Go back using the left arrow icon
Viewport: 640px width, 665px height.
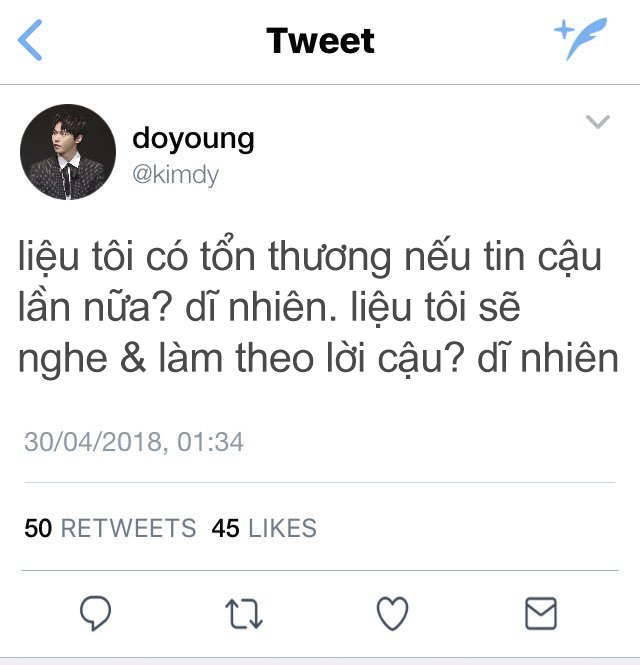pyautogui.click(x=30, y=40)
